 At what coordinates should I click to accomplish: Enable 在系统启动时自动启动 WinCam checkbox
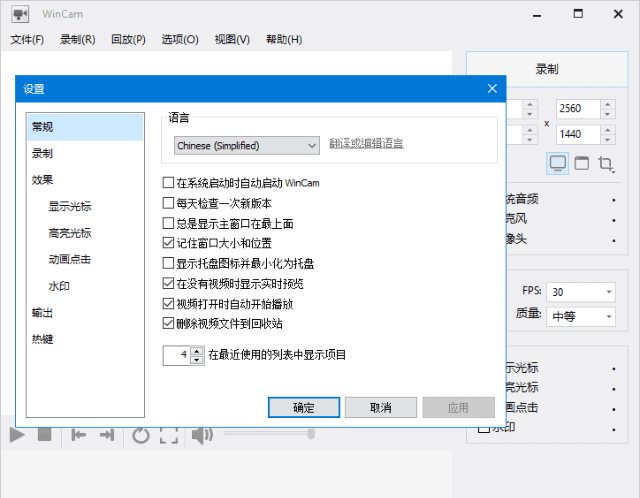[x=168, y=182]
